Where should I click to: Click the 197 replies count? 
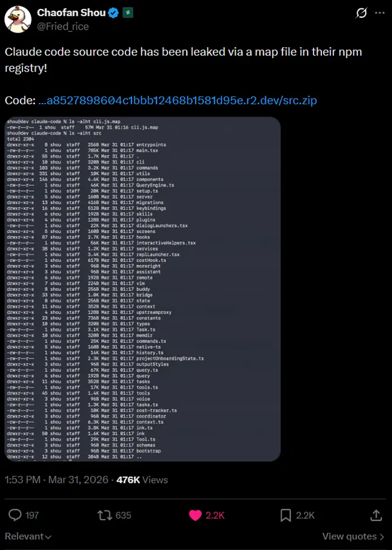tap(32, 515)
